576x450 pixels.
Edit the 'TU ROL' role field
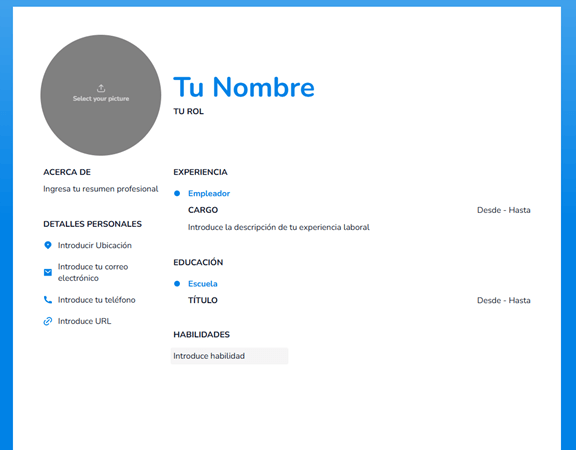coord(188,111)
